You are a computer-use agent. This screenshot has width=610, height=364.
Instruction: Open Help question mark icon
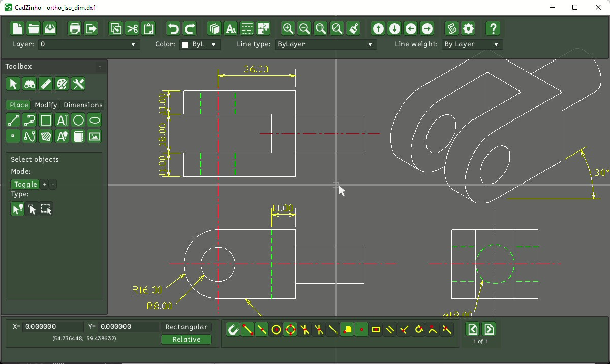pyautogui.click(x=493, y=28)
